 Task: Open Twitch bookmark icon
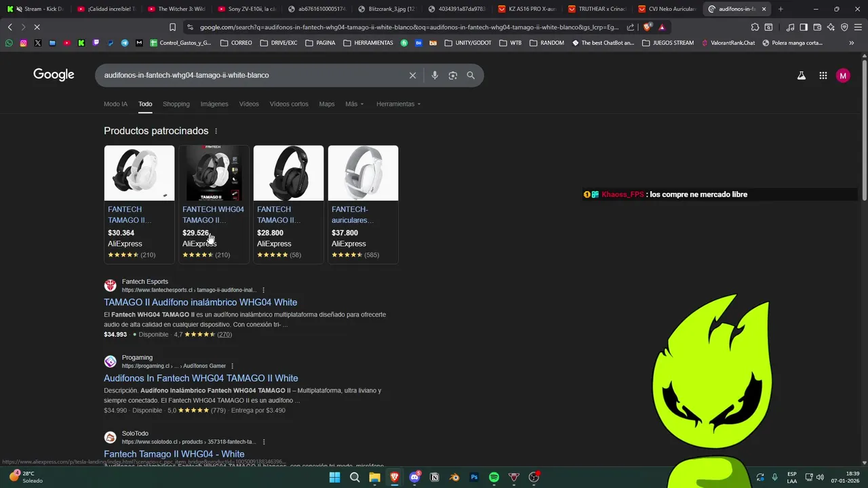(x=96, y=43)
